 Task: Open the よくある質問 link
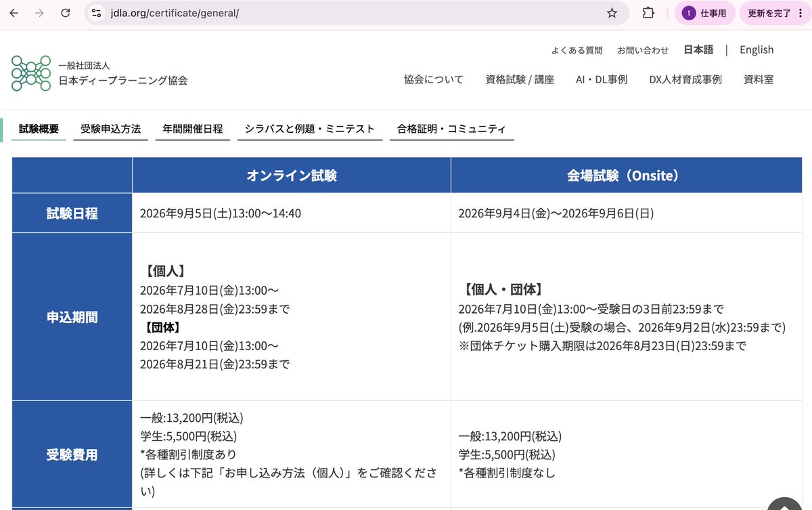click(577, 50)
